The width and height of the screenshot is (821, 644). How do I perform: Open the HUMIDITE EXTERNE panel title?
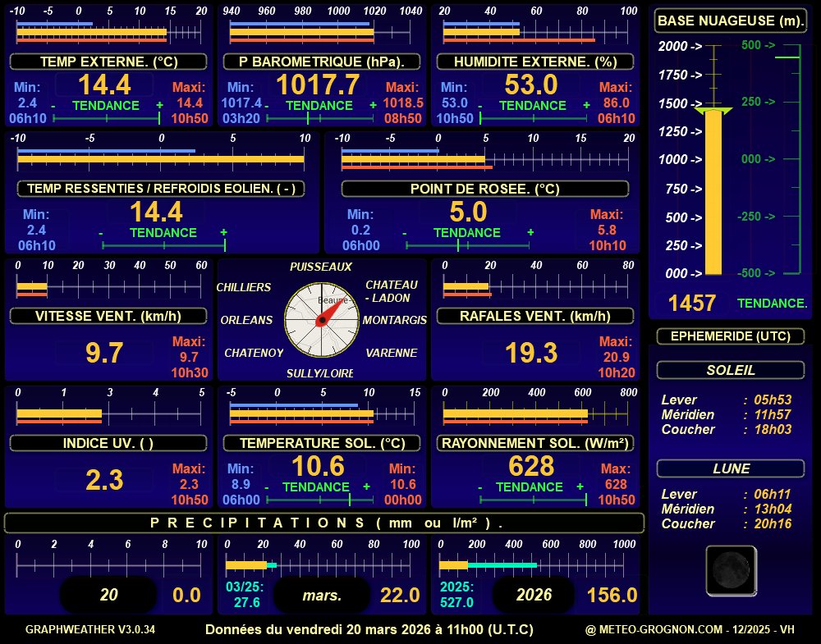(534, 62)
